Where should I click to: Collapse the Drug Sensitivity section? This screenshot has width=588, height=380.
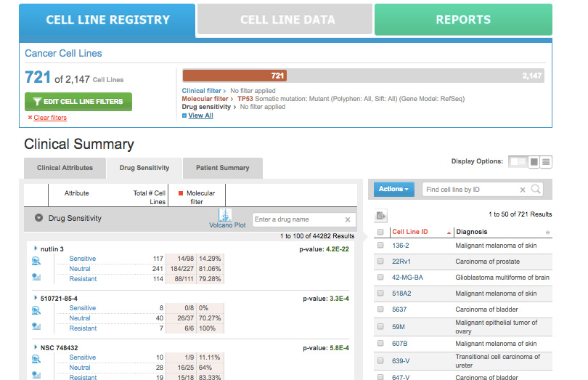pos(38,218)
